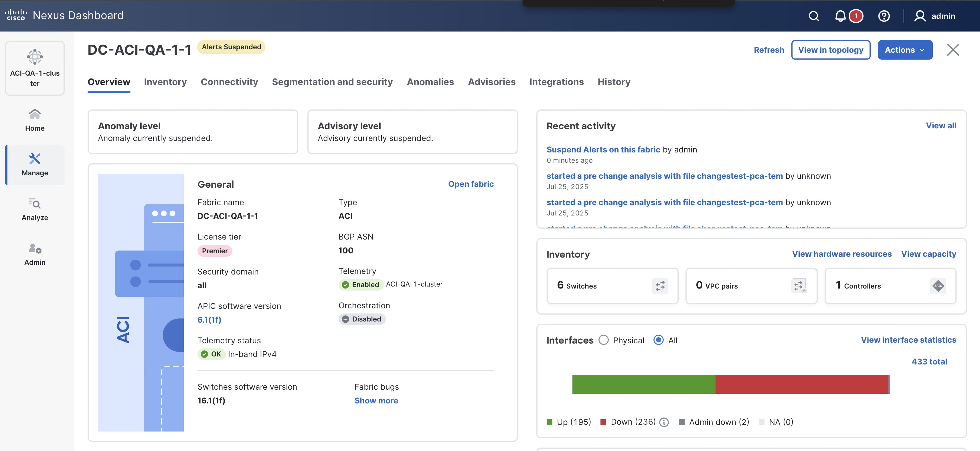
Task: Click red Down segment of interfaces bar
Action: click(x=802, y=384)
